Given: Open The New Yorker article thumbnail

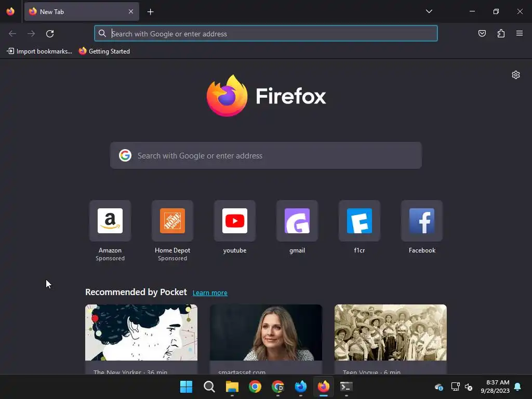Looking at the screenshot, I should 141,332.
